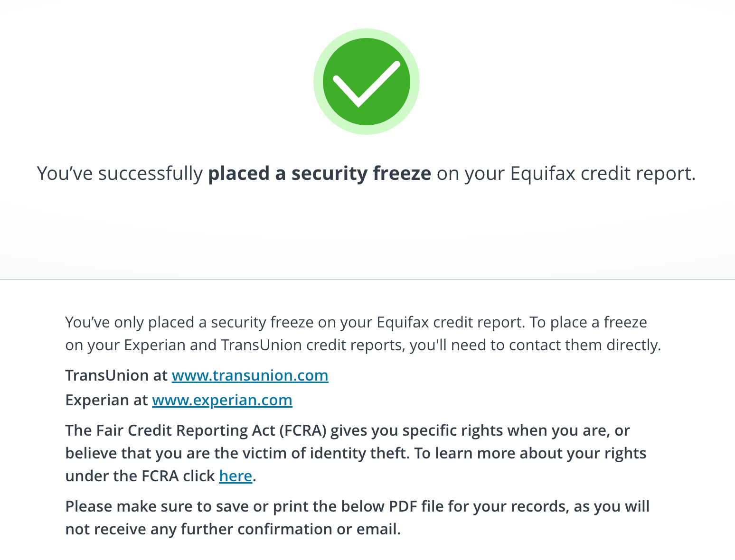
Task: Click "contact them directly" in the paragraph
Action: tap(584, 345)
